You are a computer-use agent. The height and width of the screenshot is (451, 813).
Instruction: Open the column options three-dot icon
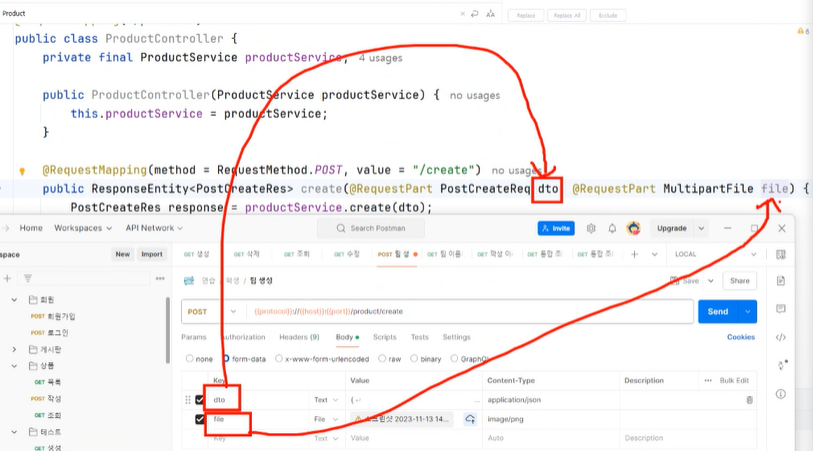708,380
